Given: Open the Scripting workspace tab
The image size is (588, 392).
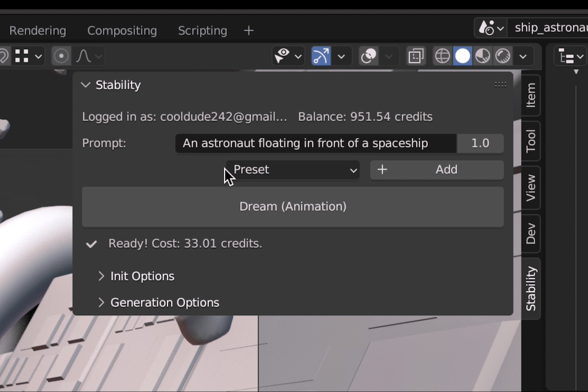Looking at the screenshot, I should tap(203, 30).
